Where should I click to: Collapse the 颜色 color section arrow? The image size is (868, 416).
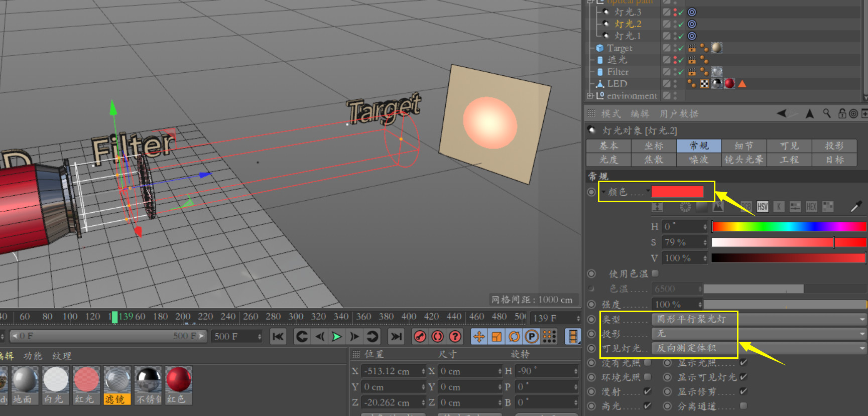[603, 192]
